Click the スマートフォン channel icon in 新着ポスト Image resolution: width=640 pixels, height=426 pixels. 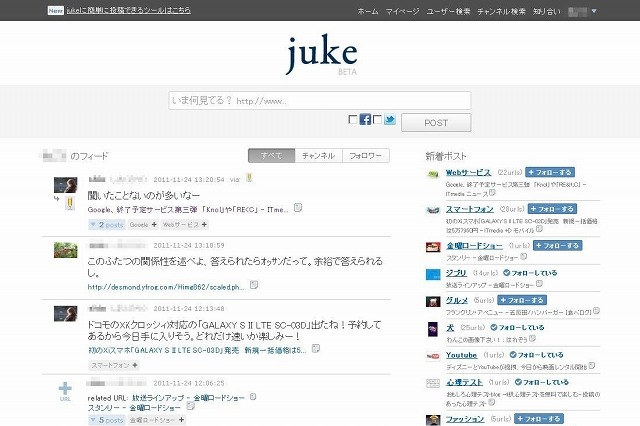click(x=433, y=210)
